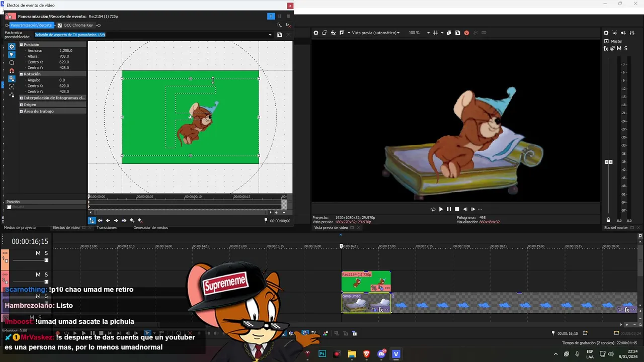The width and height of the screenshot is (644, 362).
Task: Open Vista previa (automático) quality dropdown
Action: click(375, 33)
